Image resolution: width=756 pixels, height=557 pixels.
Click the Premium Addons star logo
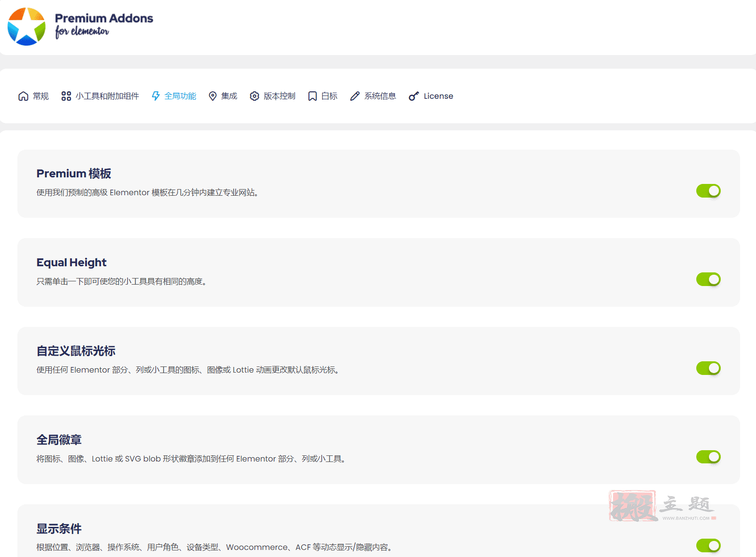27,26
